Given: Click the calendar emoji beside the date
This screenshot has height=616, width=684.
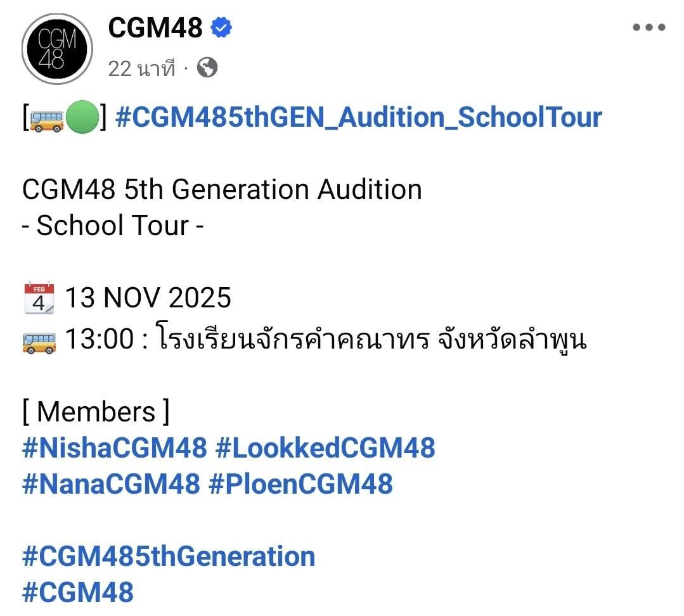Looking at the screenshot, I should point(39,298).
